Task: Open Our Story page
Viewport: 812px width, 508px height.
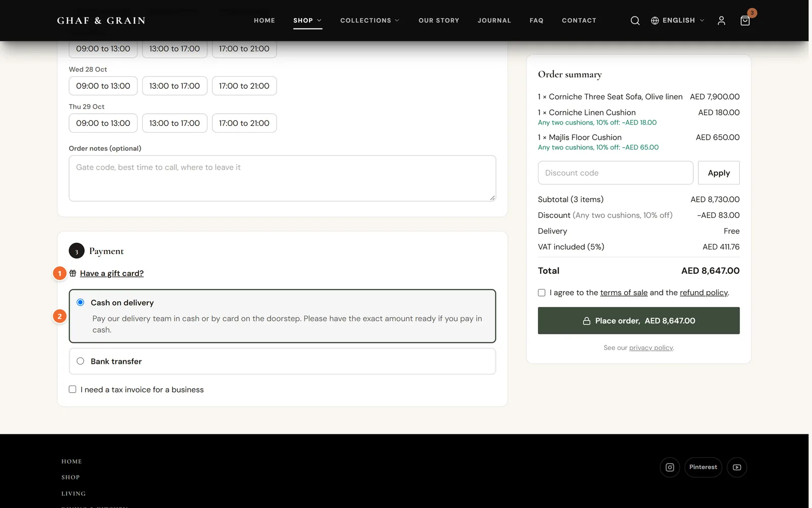Action: click(x=439, y=20)
